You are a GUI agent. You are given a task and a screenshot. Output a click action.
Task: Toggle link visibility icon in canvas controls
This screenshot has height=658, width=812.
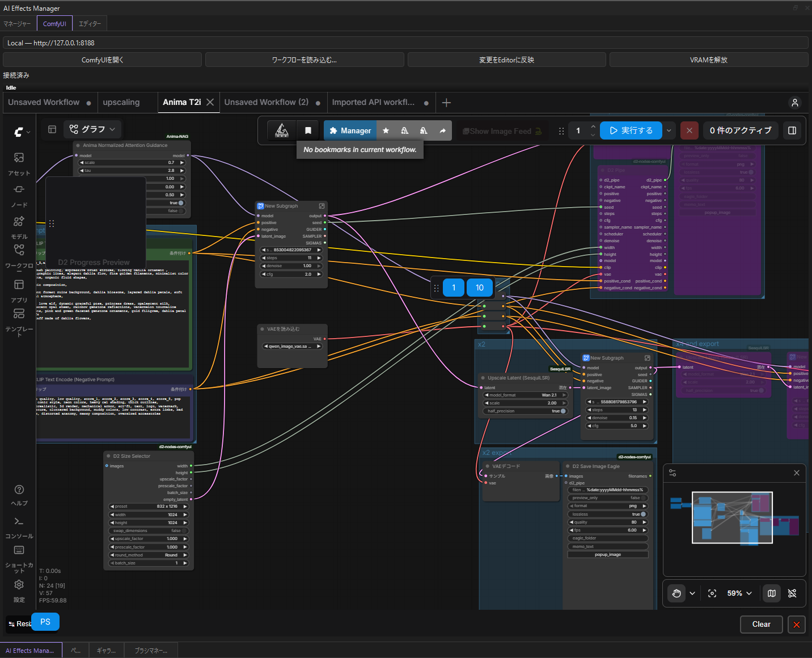click(792, 593)
